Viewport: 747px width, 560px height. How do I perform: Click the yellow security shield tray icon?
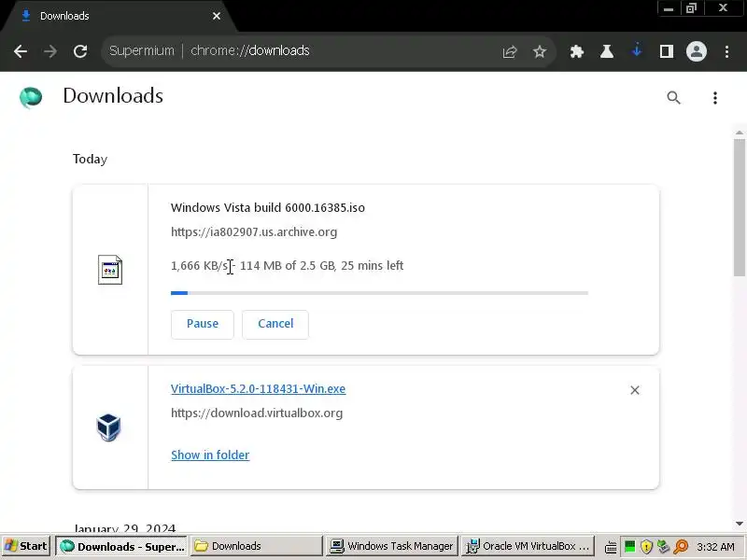click(x=646, y=546)
